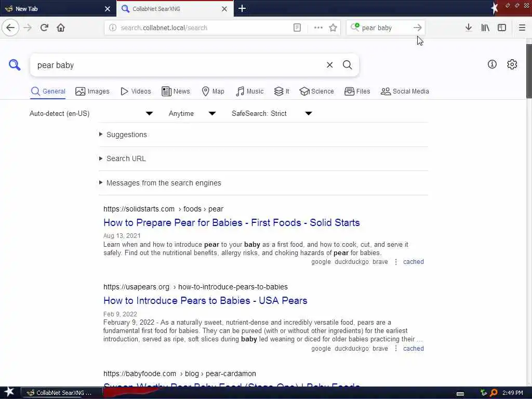
Task: Switch to Music search category
Action: (x=249, y=91)
